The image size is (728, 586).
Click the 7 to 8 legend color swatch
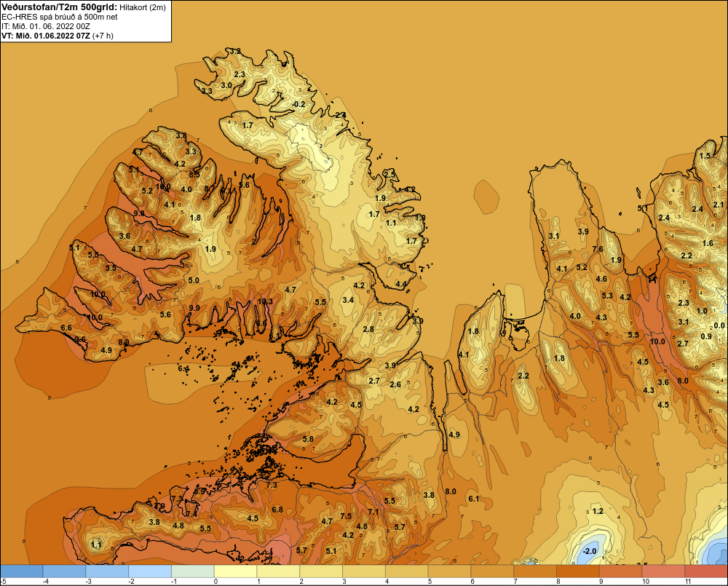click(x=535, y=571)
